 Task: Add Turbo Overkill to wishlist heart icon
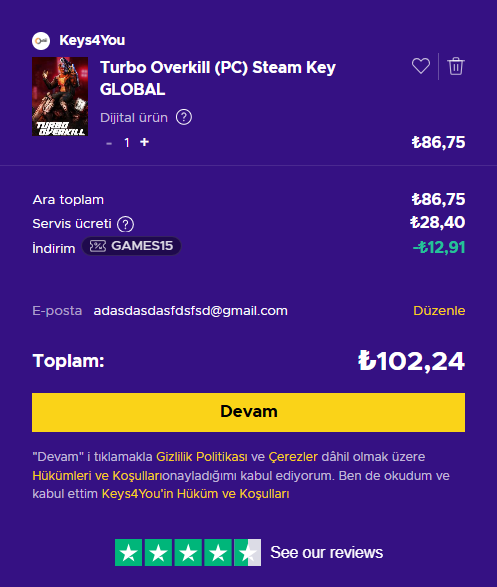[x=421, y=66]
